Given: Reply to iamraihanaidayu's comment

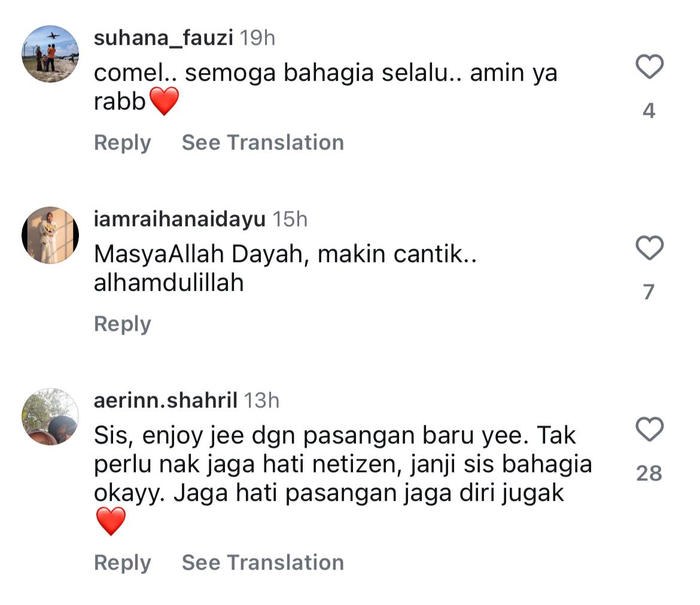Looking at the screenshot, I should click(x=122, y=324).
